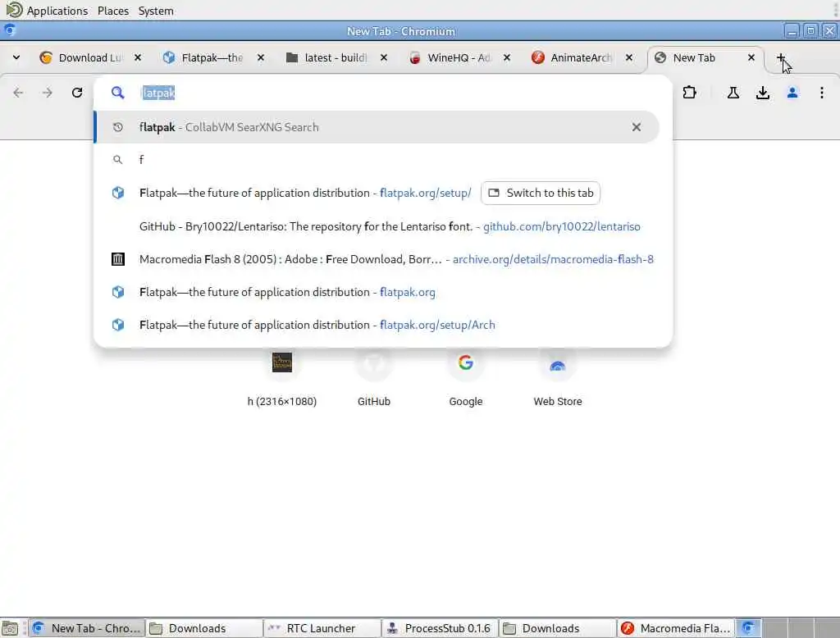Open the System menu
Screen dimensions: 840x638
pos(156,11)
